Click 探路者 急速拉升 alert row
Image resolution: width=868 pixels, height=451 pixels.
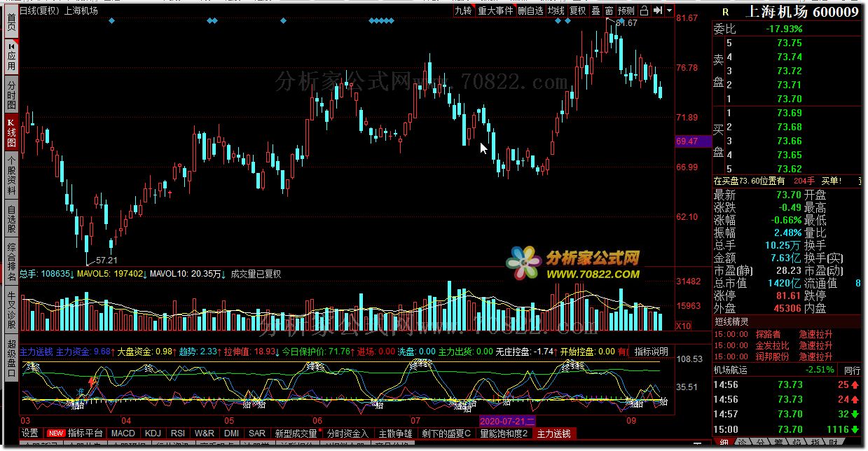[x=788, y=334]
